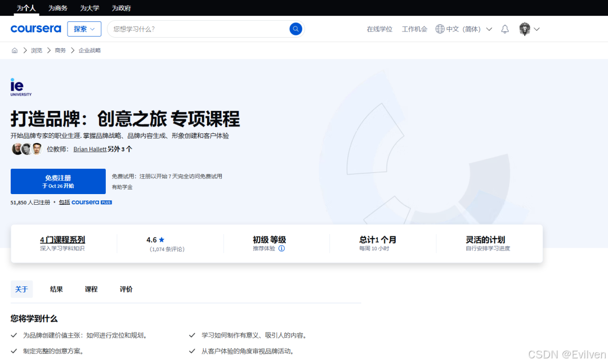The width and height of the screenshot is (608, 364).
Task: Click 为品牌创建价值主张 list item
Action: (85, 335)
